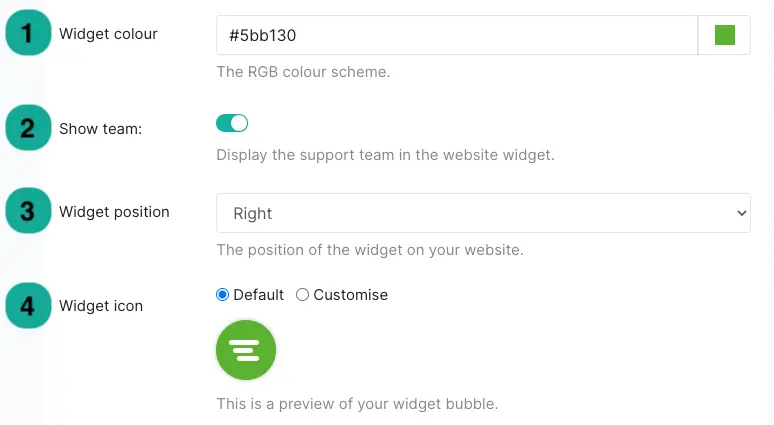Image resolution: width=774 pixels, height=425 pixels.
Task: Click the green widget bubble preview icon
Action: [246, 350]
